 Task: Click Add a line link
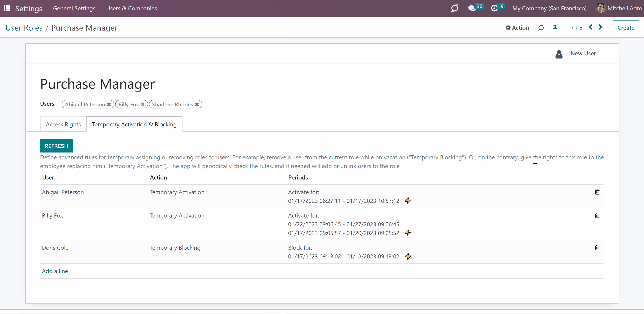(x=55, y=271)
